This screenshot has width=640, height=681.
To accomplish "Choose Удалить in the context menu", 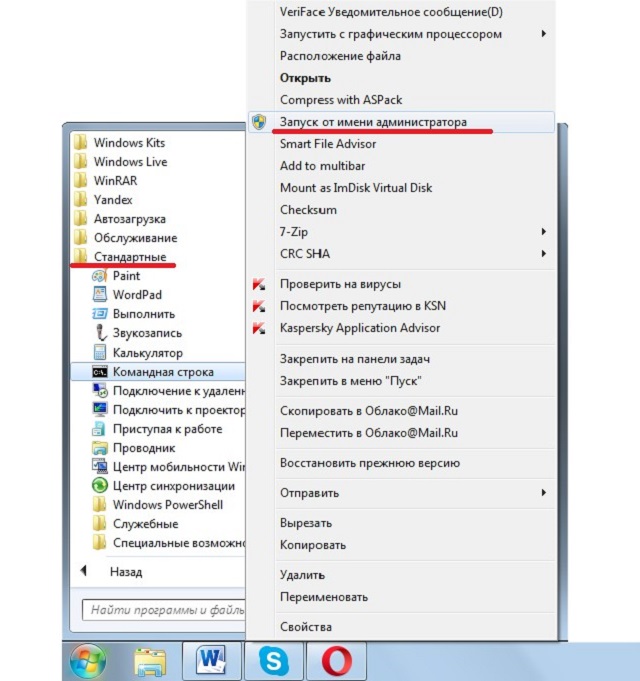I will 302,575.
